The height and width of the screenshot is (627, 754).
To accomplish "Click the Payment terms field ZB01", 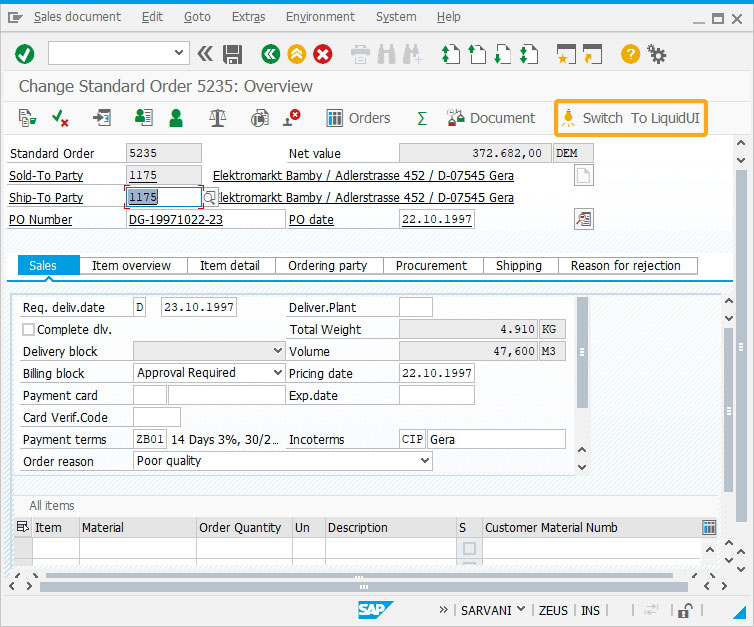I will [x=150, y=439].
